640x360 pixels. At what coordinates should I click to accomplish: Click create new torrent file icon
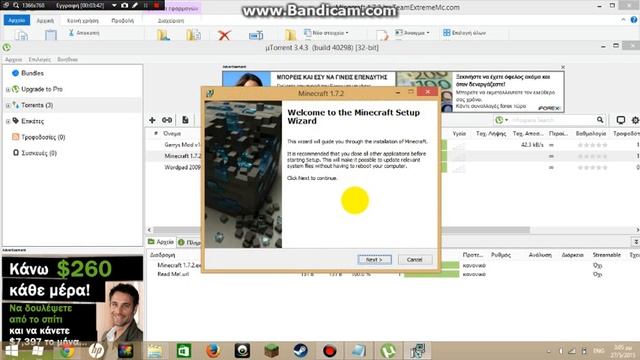tap(185, 120)
